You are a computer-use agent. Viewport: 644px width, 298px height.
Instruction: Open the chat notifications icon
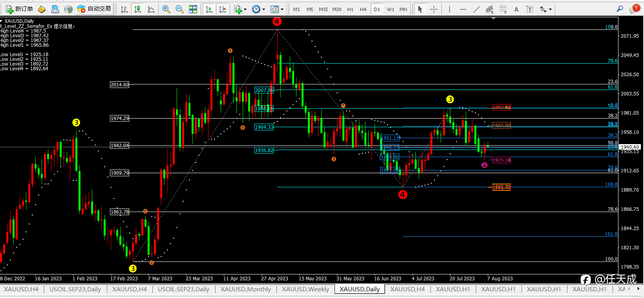pyautogui.click(x=634, y=9)
